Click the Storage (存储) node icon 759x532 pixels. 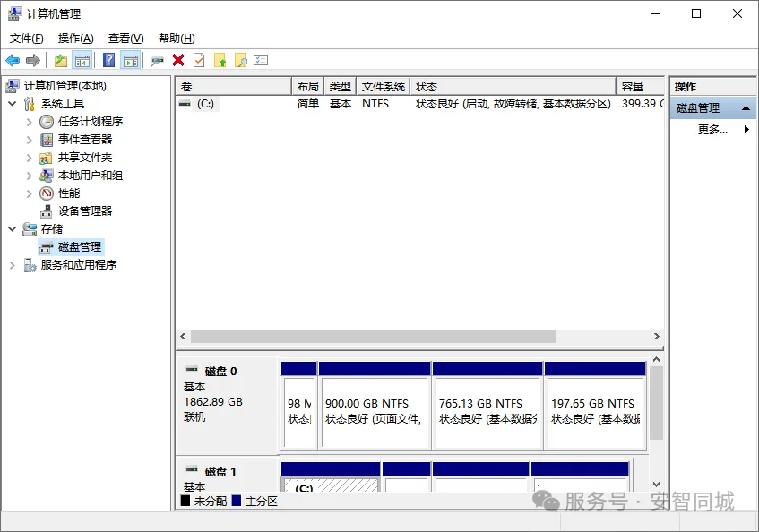click(x=30, y=229)
